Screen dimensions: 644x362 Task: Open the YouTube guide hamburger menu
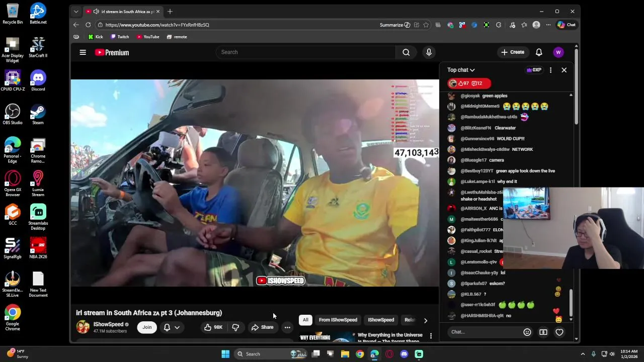[x=83, y=52]
